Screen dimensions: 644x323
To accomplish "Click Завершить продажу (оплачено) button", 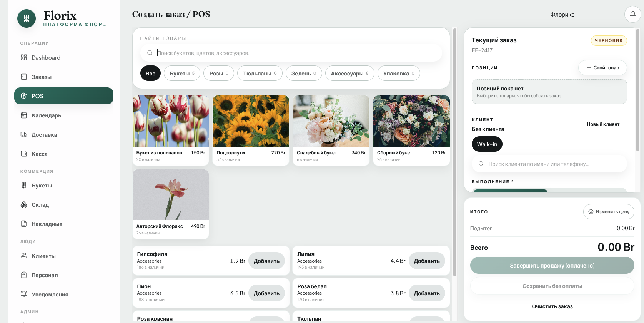I will point(552,265).
